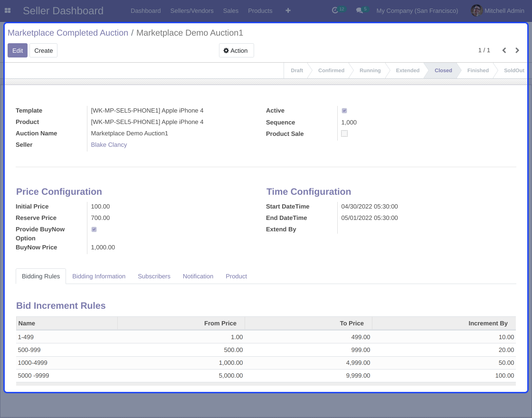Toggle the Product Sale checkbox
532x418 pixels.
click(x=344, y=133)
